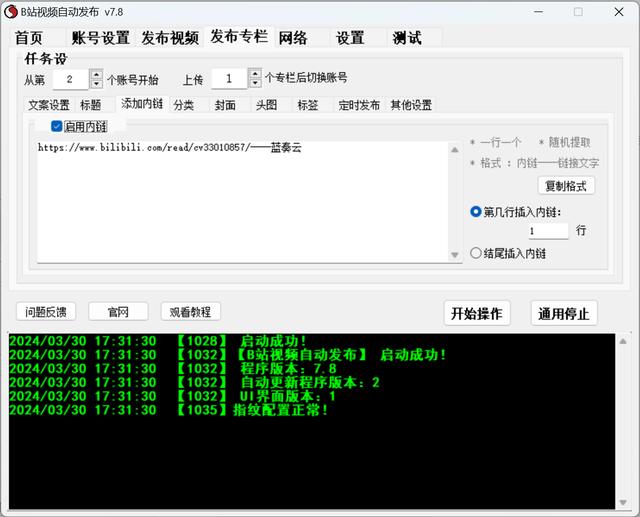Switch to 定时发布 sub-tab
The image size is (640, 517).
click(x=359, y=105)
